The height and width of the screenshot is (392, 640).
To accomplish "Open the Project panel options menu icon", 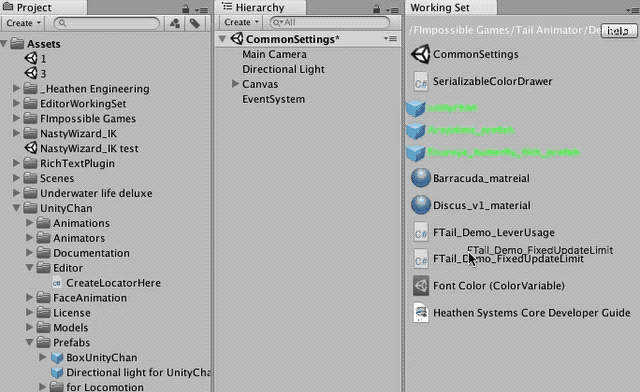I will (x=201, y=9).
